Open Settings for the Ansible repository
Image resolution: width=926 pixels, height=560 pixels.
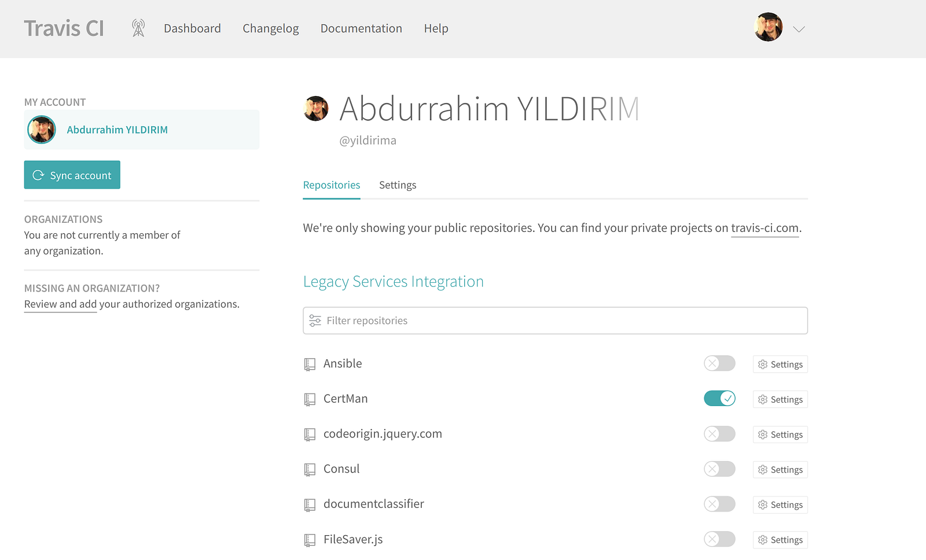pyautogui.click(x=780, y=364)
